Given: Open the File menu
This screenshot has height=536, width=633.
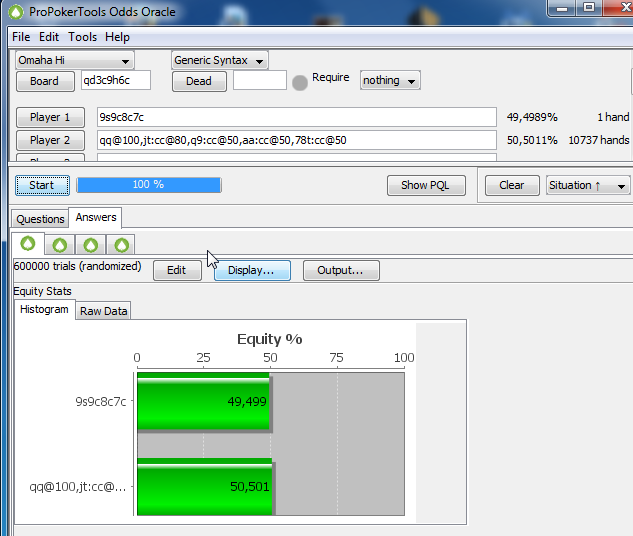Looking at the screenshot, I should coord(21,37).
